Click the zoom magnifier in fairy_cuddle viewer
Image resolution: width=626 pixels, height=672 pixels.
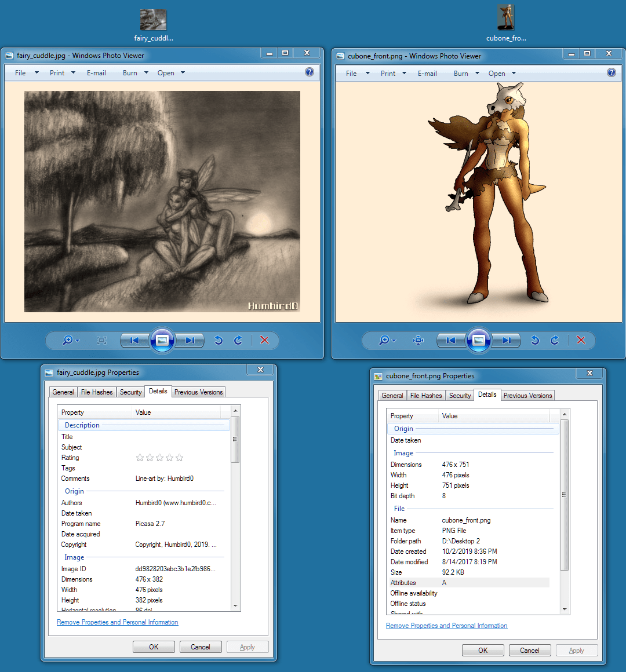68,340
